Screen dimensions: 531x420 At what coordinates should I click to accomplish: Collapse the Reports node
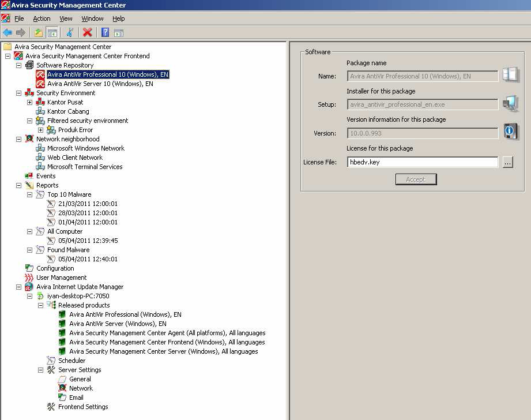pyautogui.click(x=18, y=185)
